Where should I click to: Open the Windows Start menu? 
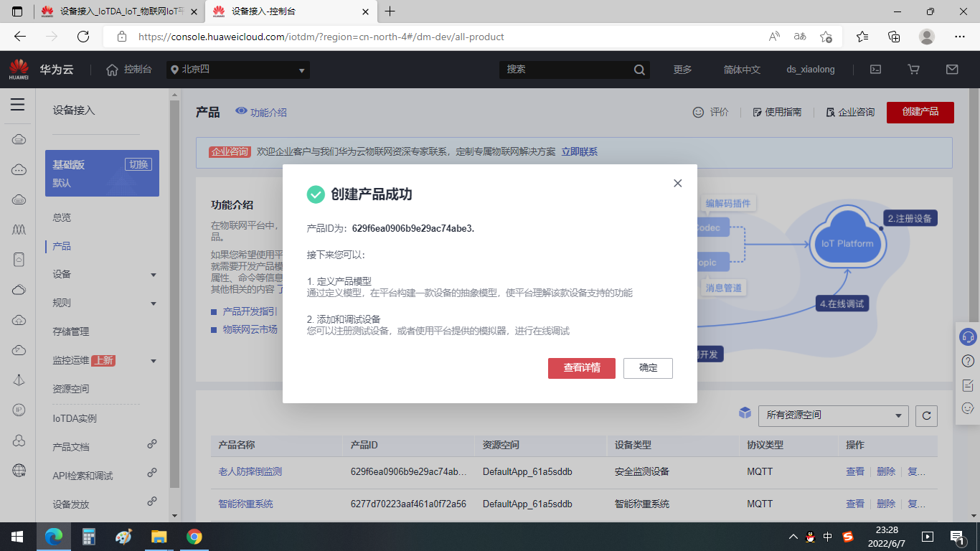point(17,537)
